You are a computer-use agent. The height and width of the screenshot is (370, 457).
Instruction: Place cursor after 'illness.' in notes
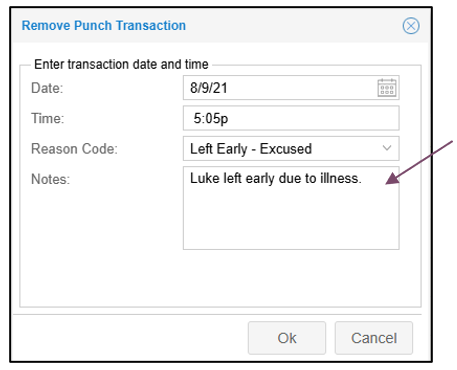click(x=363, y=178)
